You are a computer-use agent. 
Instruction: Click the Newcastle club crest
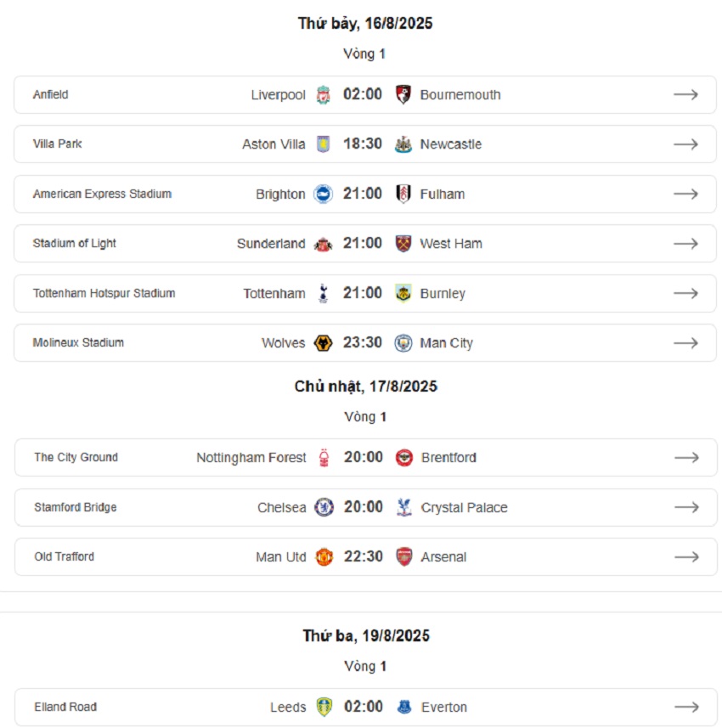pyautogui.click(x=403, y=144)
